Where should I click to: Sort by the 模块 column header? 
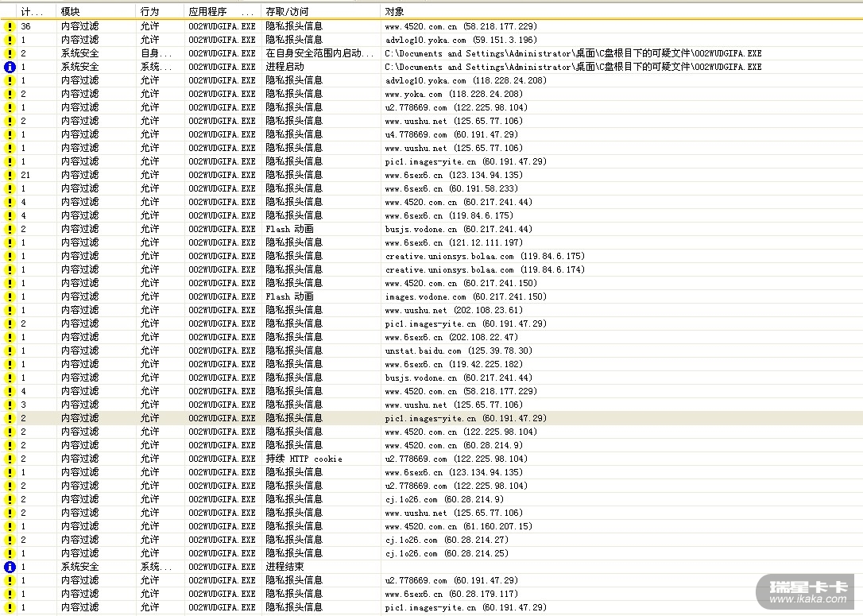95,11
